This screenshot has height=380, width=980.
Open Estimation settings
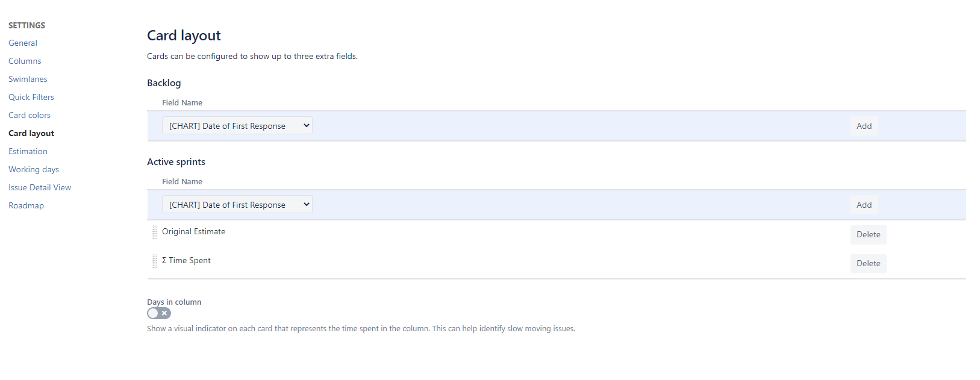click(x=28, y=151)
